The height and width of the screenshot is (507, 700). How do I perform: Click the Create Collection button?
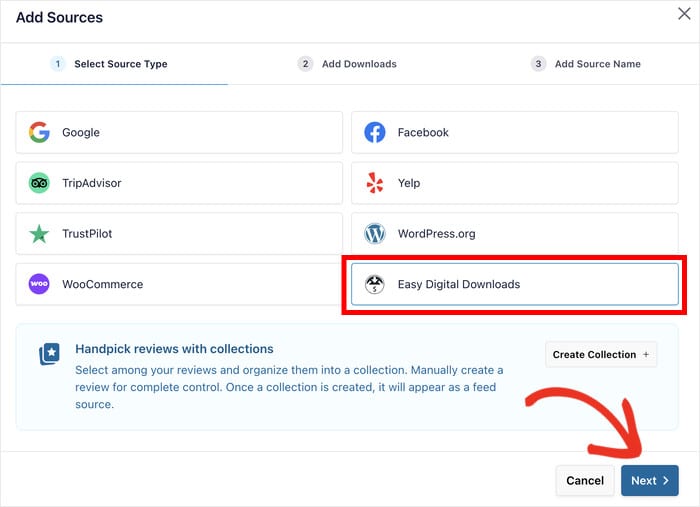601,355
